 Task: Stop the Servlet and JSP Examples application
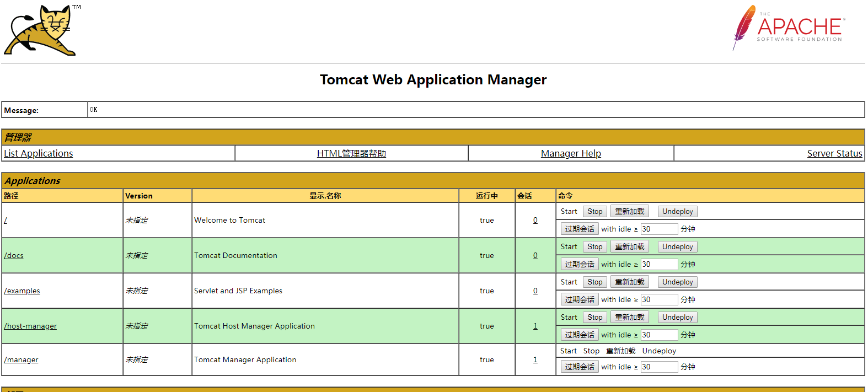[595, 282]
